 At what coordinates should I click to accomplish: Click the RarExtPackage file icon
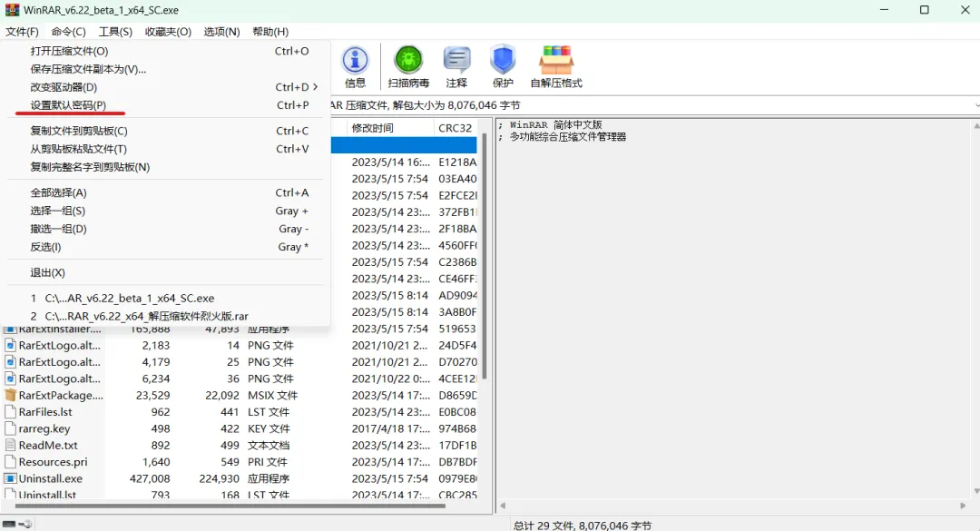click(x=10, y=395)
